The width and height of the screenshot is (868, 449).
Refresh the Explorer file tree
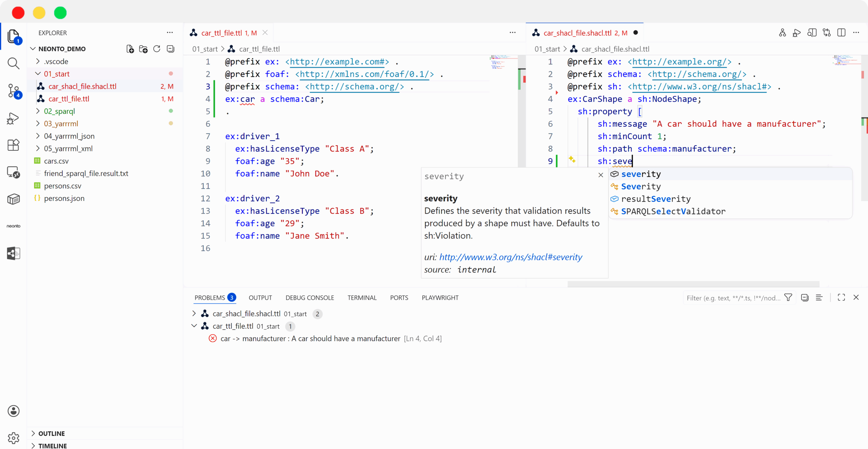click(x=157, y=49)
